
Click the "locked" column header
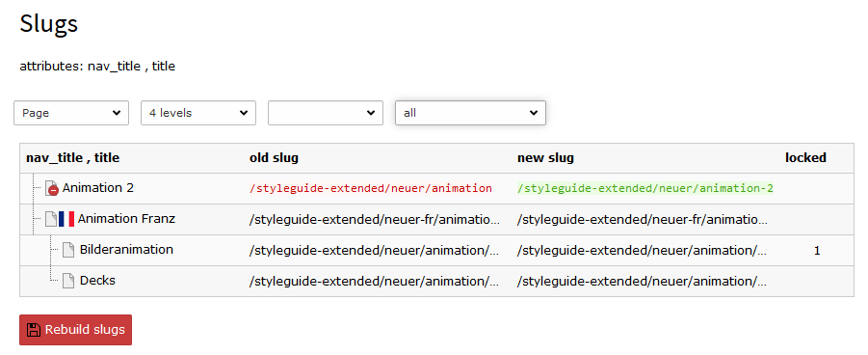pyautogui.click(x=805, y=158)
